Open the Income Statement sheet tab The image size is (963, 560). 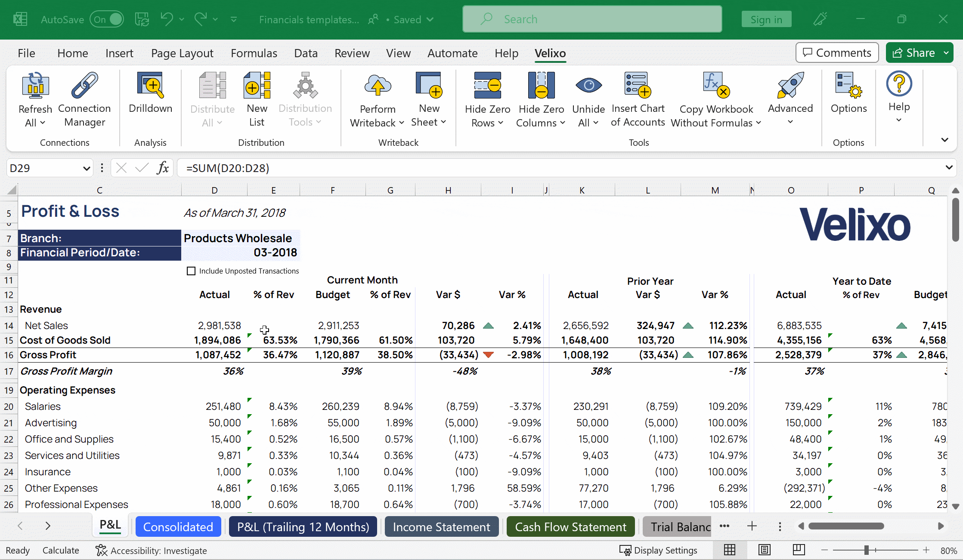(442, 527)
